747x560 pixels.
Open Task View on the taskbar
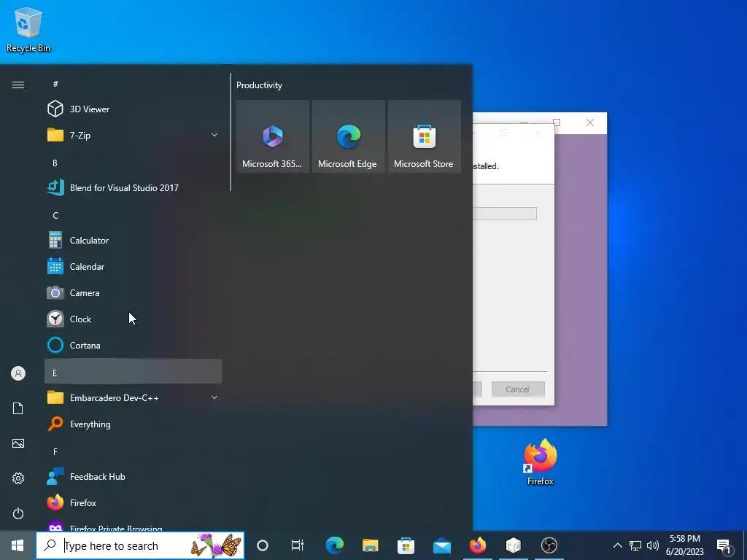coord(298,545)
